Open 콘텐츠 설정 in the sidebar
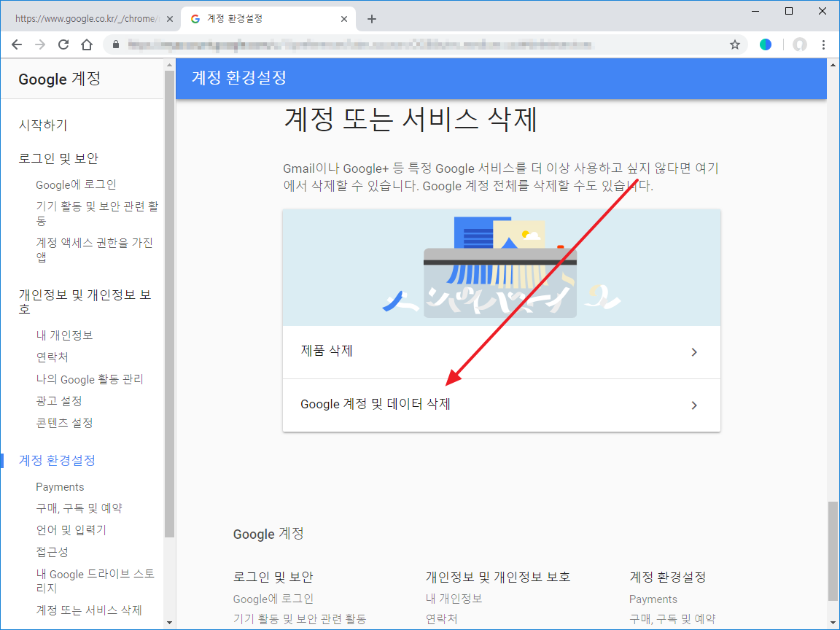Screen dimensions: 840x630 coord(64,423)
